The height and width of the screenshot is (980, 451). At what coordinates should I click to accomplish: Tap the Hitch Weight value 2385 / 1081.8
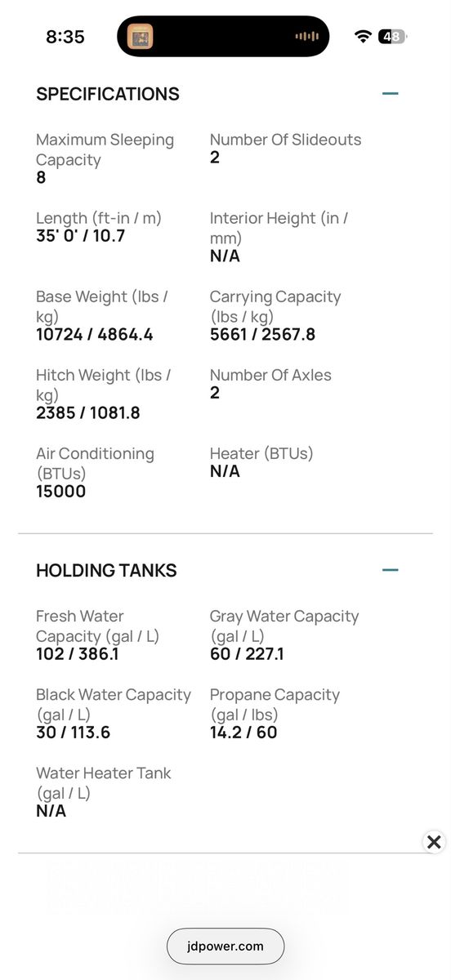pos(88,413)
